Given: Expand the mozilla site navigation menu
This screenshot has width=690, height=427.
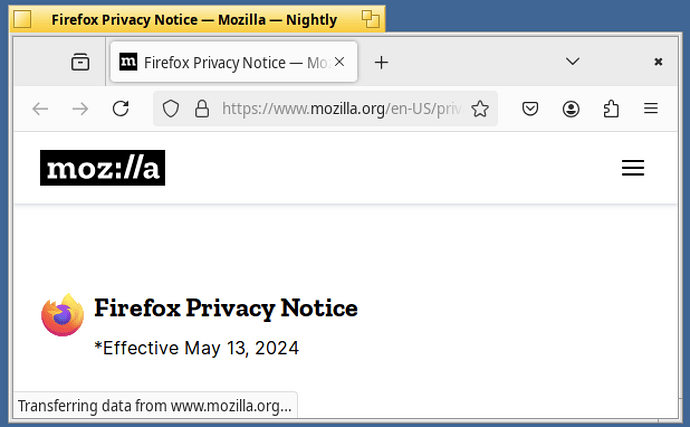Looking at the screenshot, I should (x=633, y=168).
